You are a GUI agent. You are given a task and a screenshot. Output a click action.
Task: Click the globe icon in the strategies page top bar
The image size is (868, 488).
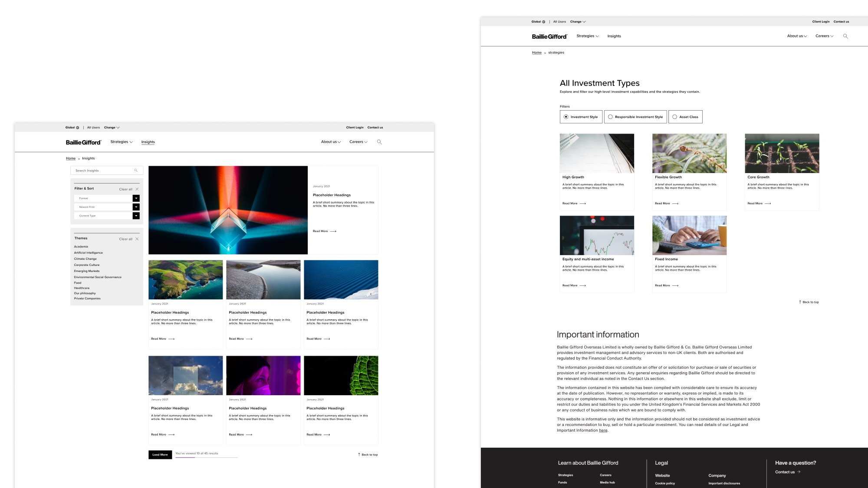[x=543, y=22]
